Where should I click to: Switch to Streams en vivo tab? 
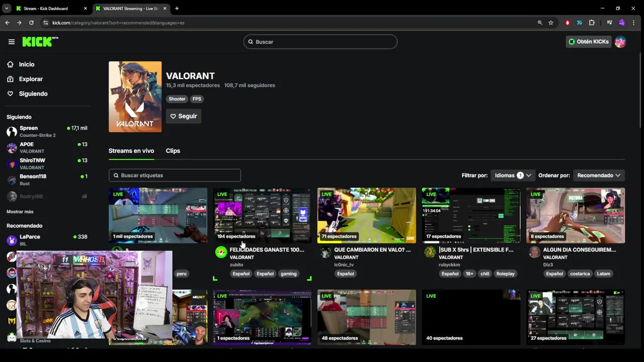[131, 151]
